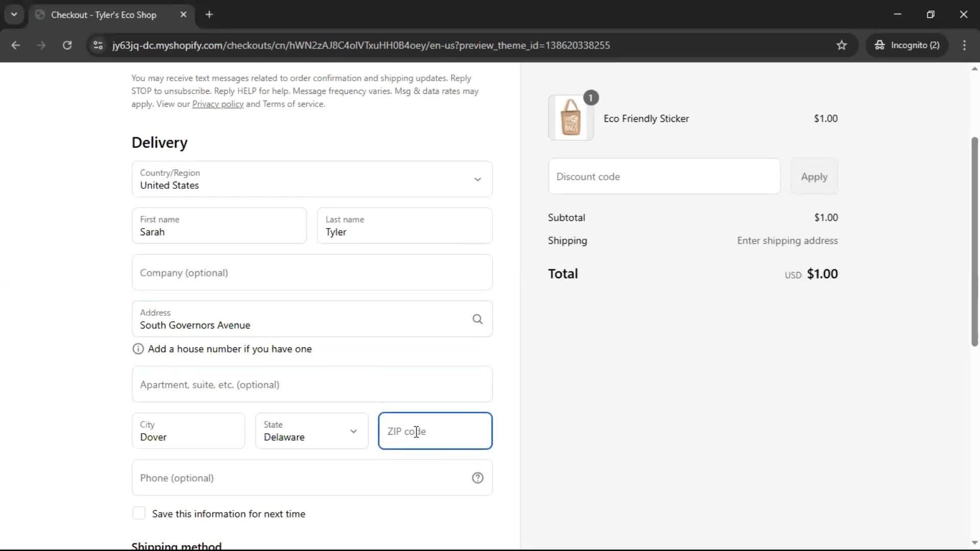Click the cart item count badge
Image resolution: width=980 pixels, height=551 pixels.
coord(591,97)
